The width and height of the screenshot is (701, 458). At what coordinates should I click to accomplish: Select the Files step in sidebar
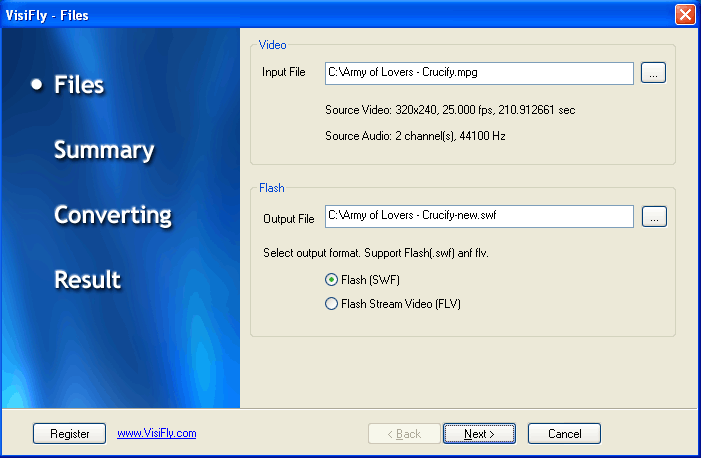click(x=79, y=85)
